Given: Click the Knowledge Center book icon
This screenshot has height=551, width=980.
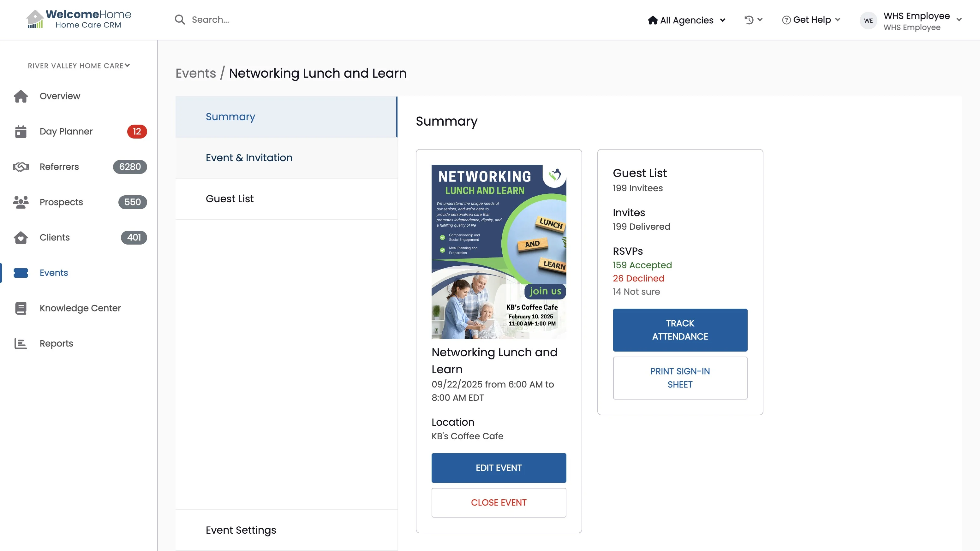Looking at the screenshot, I should pos(21,308).
